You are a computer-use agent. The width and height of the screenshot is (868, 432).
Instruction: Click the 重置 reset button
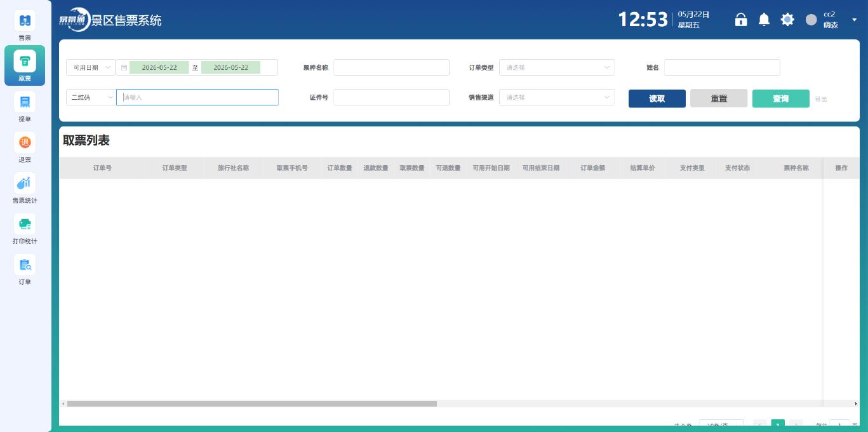[x=719, y=98]
